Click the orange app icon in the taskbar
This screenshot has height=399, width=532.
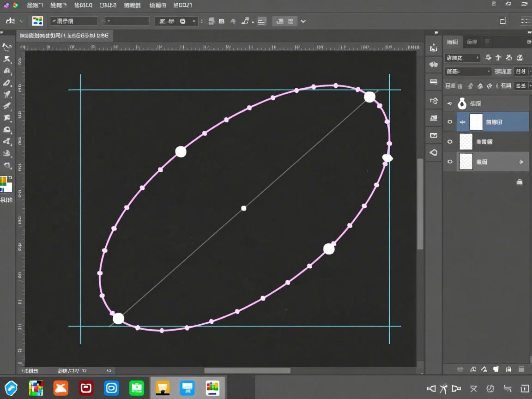pos(60,388)
